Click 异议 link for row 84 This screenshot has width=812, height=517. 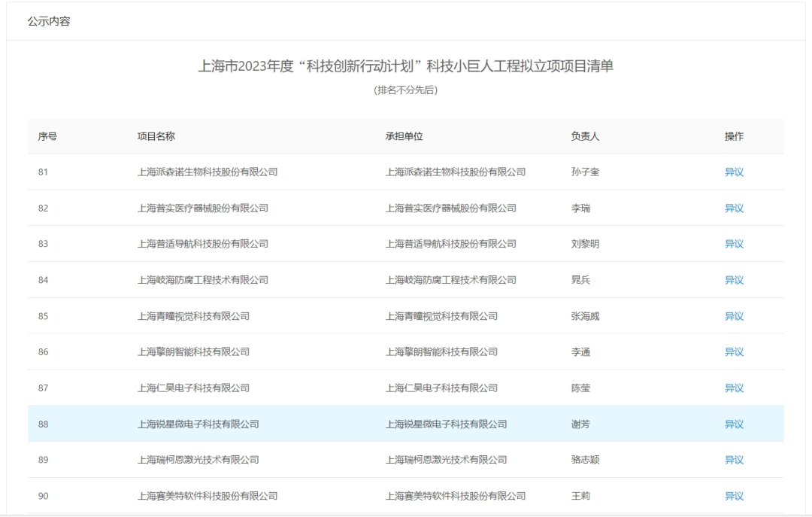tap(734, 281)
